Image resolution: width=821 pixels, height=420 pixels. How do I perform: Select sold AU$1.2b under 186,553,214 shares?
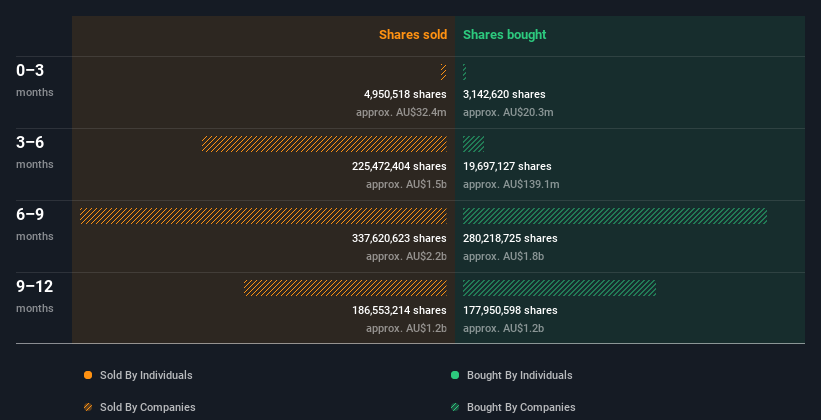pos(406,328)
